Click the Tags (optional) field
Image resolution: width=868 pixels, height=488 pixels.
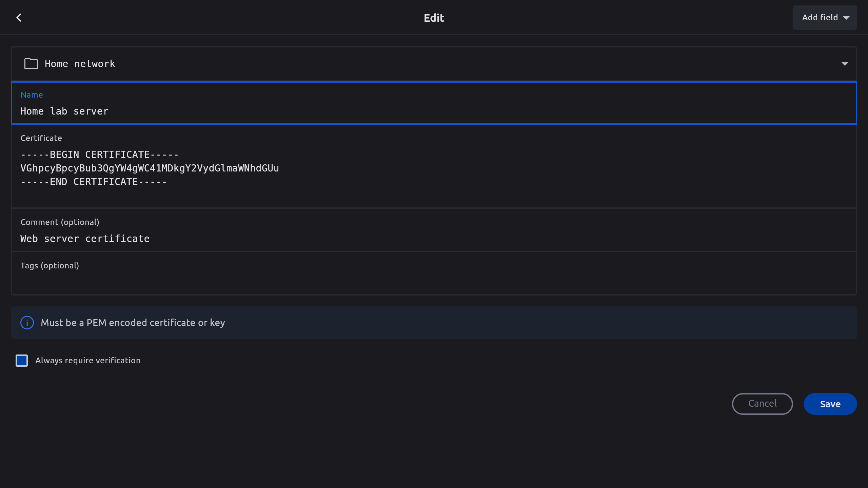434,281
